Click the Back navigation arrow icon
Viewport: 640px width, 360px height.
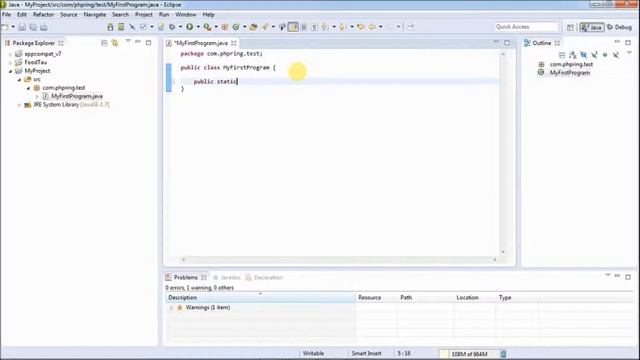point(372,27)
